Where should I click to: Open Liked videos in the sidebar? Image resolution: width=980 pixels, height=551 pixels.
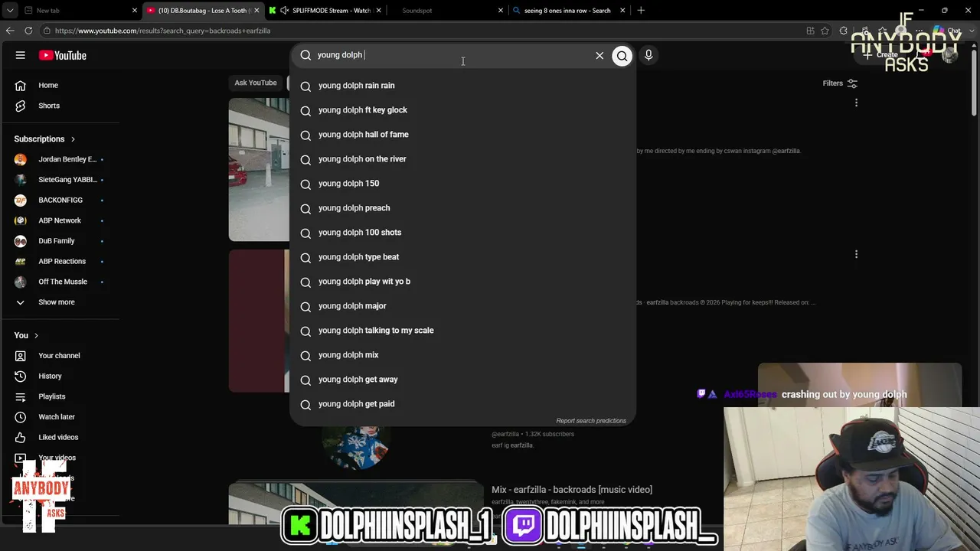60,437
